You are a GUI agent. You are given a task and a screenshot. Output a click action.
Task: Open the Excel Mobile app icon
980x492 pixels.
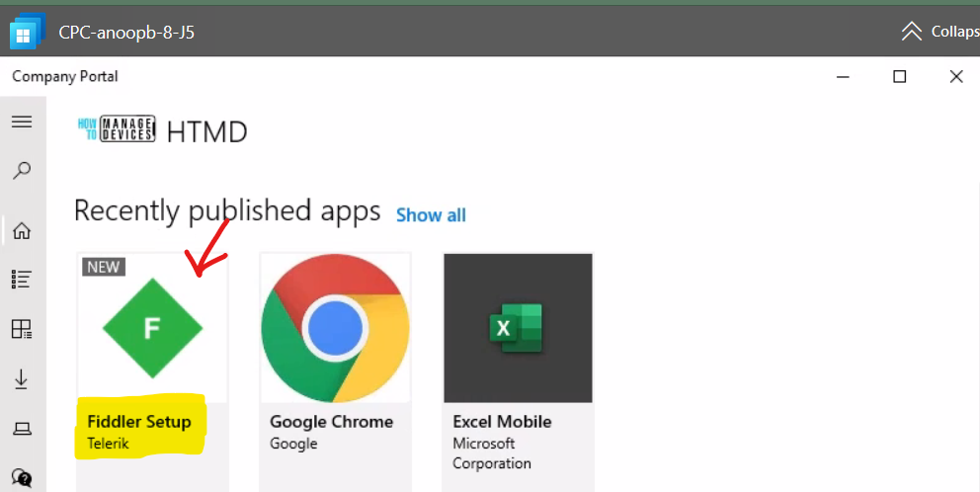(x=518, y=328)
